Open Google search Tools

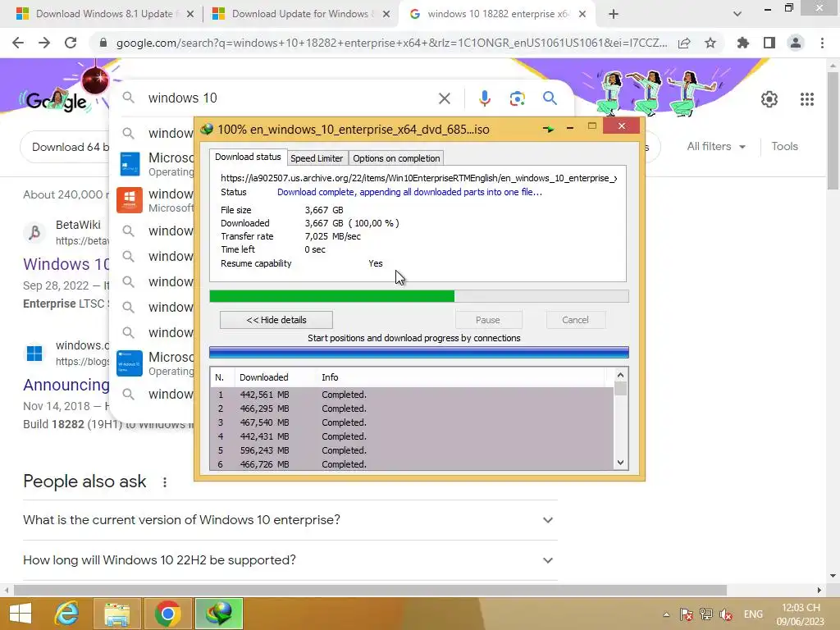pos(784,146)
